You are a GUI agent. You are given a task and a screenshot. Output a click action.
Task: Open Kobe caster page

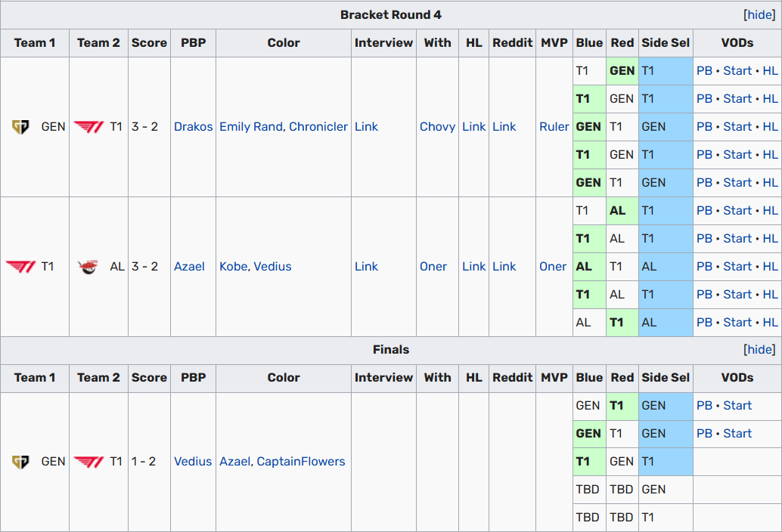234,267
